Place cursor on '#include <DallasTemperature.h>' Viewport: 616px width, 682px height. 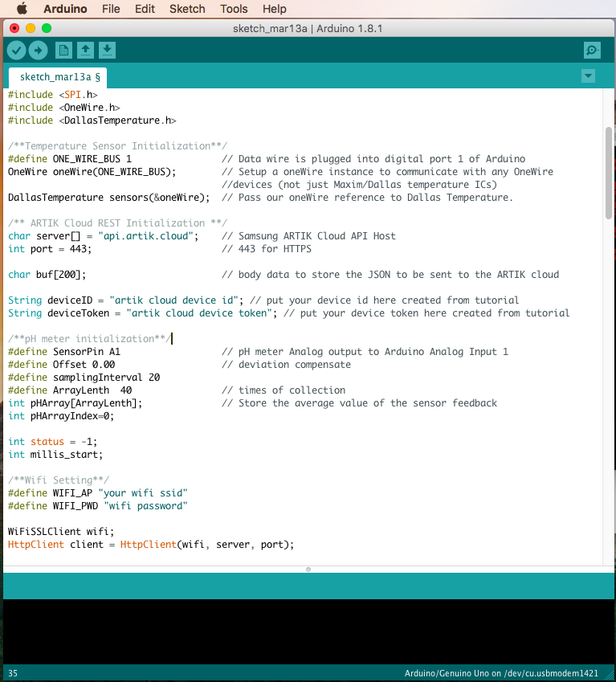click(92, 120)
